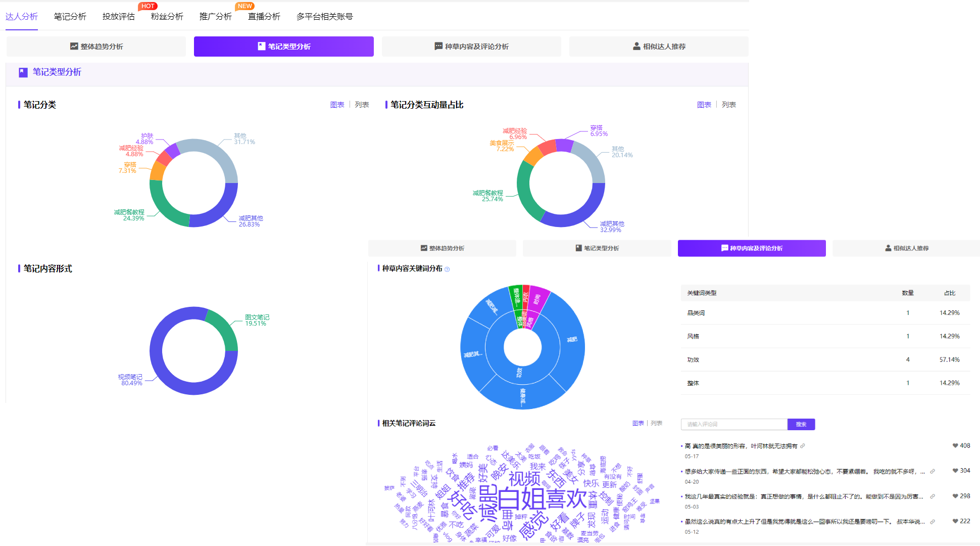Click the 57.14% value in the table
The image size is (980, 546).
[949, 360]
